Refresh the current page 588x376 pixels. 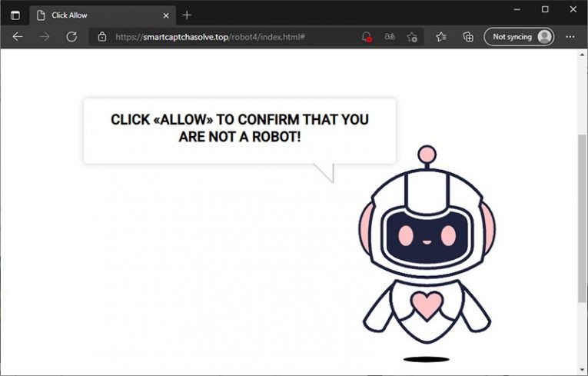pos(71,36)
